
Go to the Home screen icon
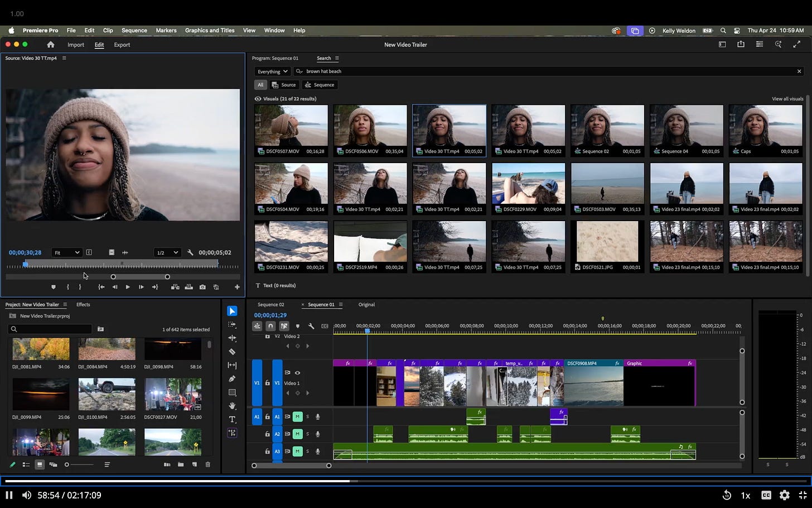(x=51, y=45)
